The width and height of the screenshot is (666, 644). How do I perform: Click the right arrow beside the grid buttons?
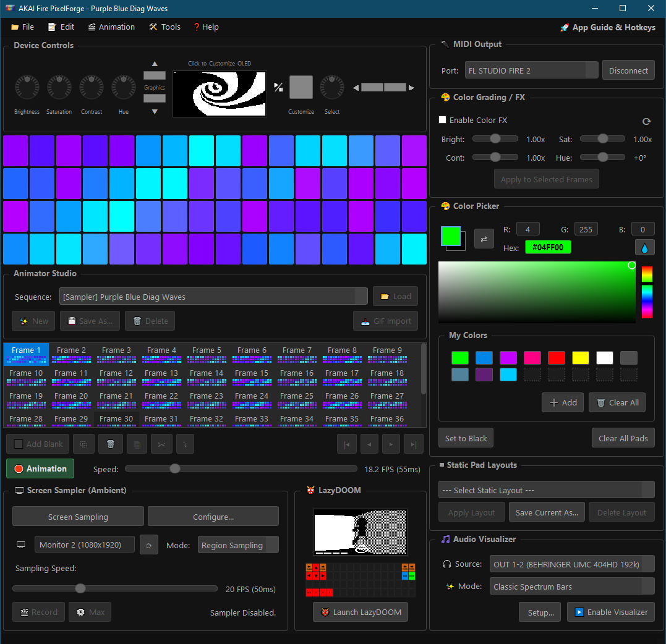411,88
